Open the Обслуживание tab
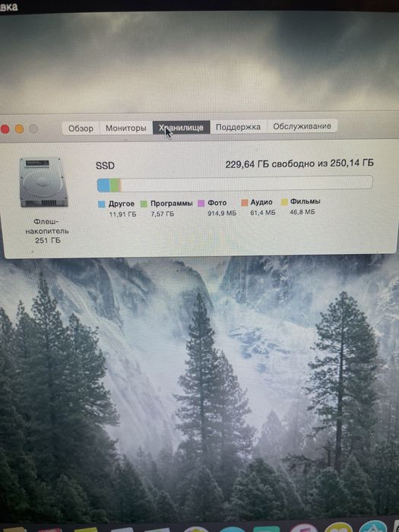The height and width of the screenshot is (532, 399). [x=302, y=126]
